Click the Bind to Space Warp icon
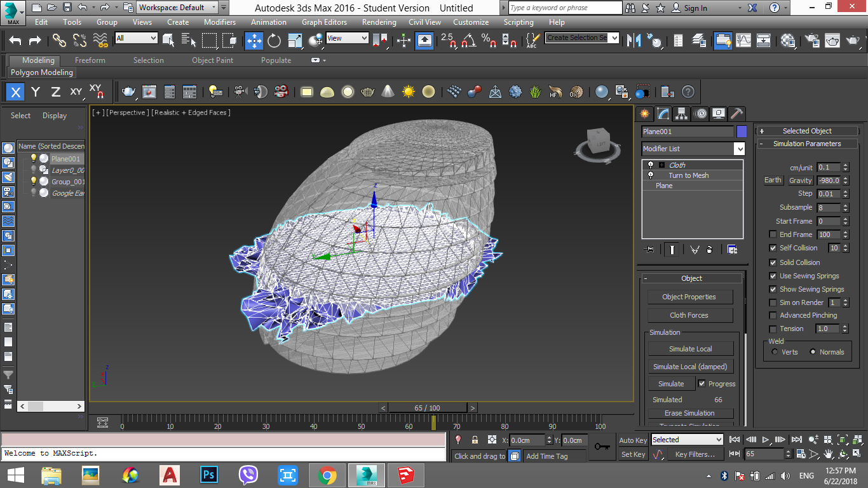The height and width of the screenshot is (488, 868). coord(100,41)
